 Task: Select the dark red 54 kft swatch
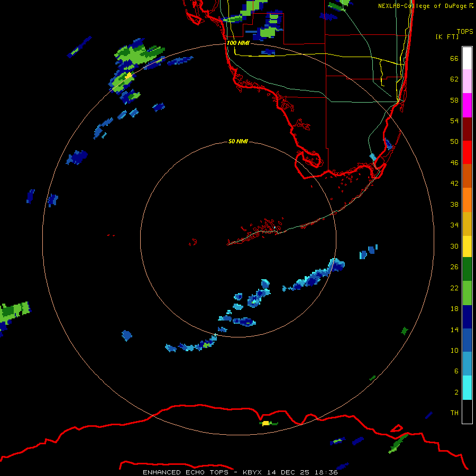pyautogui.click(x=467, y=129)
